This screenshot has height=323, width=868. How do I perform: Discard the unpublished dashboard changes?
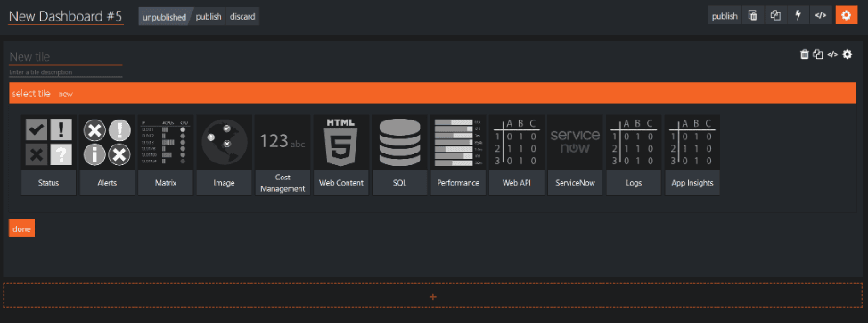[242, 16]
